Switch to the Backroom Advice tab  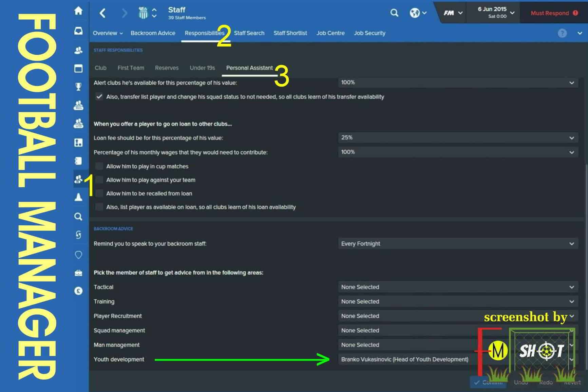[153, 33]
